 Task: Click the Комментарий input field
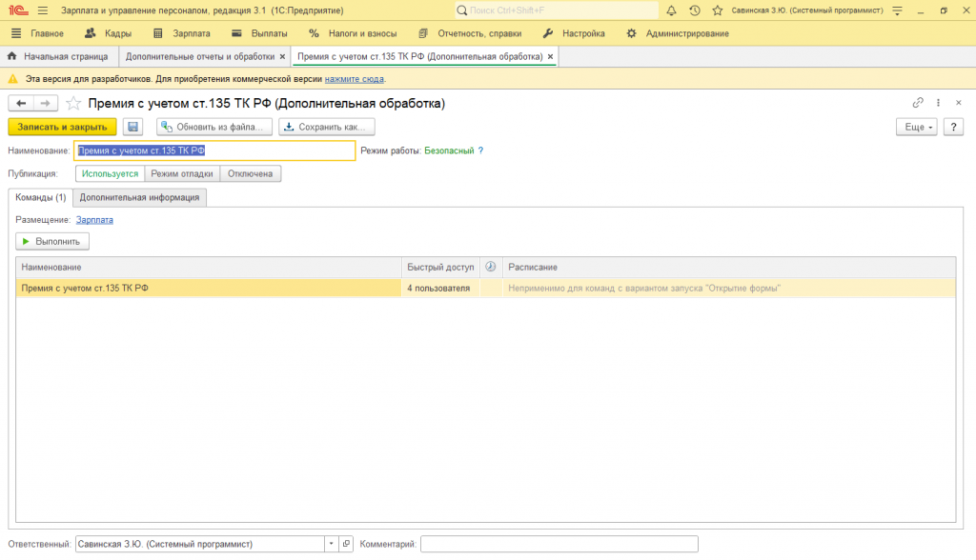(x=559, y=544)
